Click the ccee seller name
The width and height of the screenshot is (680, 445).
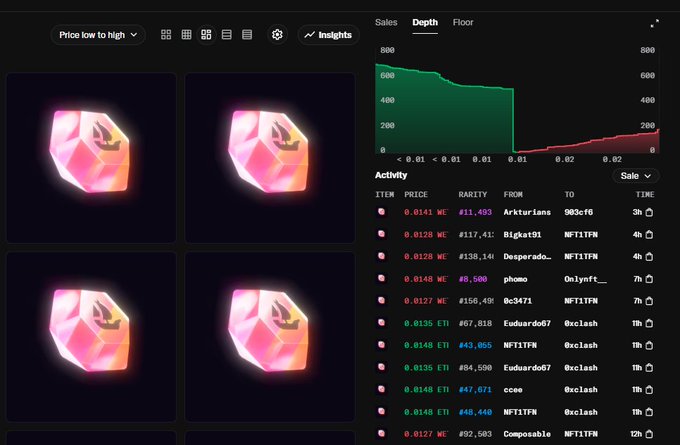513,390
